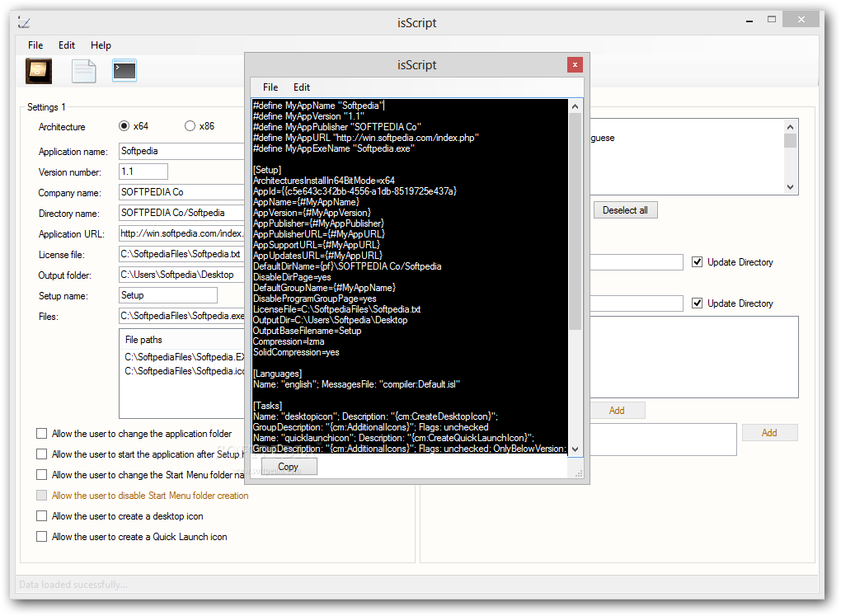Open File menu in script dialog

coord(270,87)
